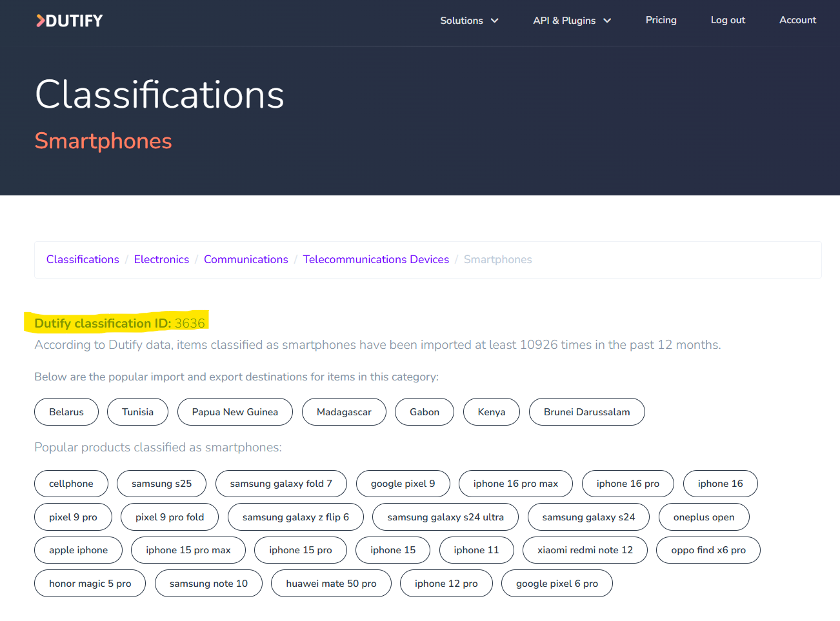This screenshot has height=621, width=840.
Task: Select the Tunisia destination pill
Action: (x=137, y=412)
